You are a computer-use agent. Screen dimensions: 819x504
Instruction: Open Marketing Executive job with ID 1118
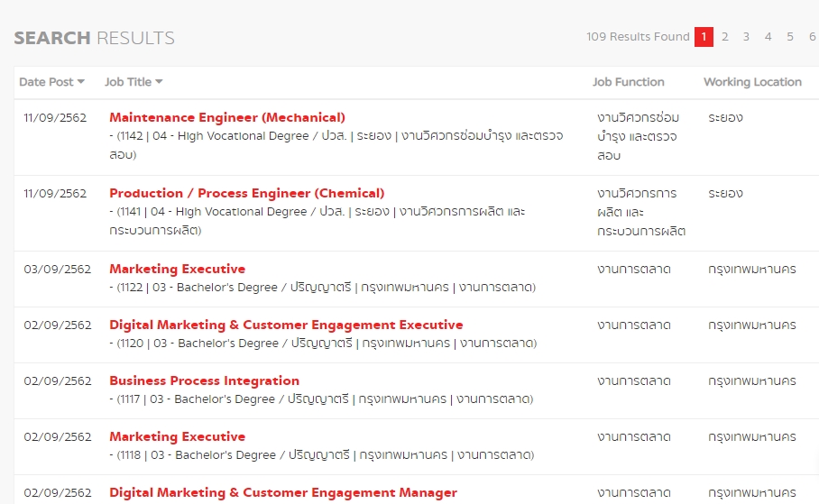click(177, 436)
